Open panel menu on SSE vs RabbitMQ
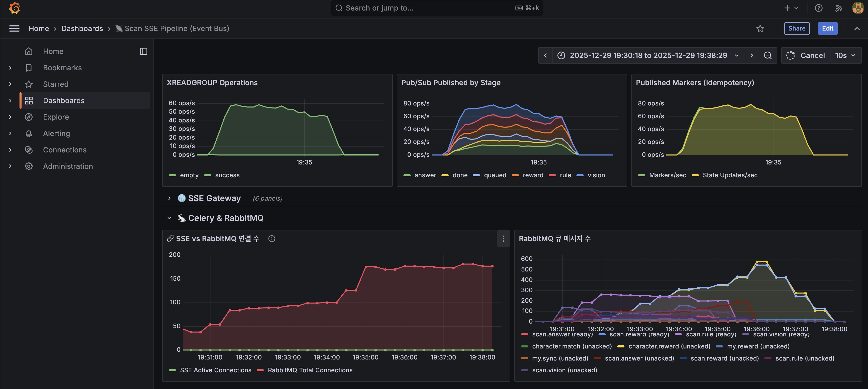The height and width of the screenshot is (389, 868). pos(503,239)
